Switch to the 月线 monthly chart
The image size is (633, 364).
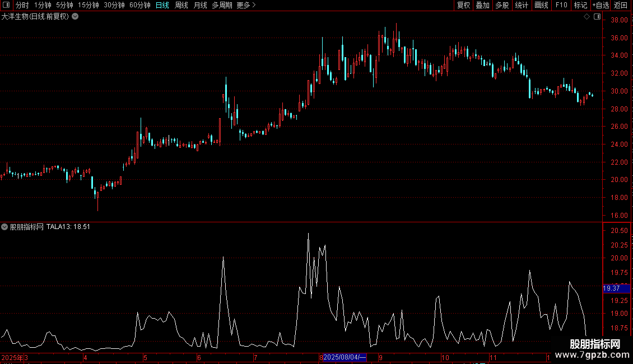(x=200, y=5)
